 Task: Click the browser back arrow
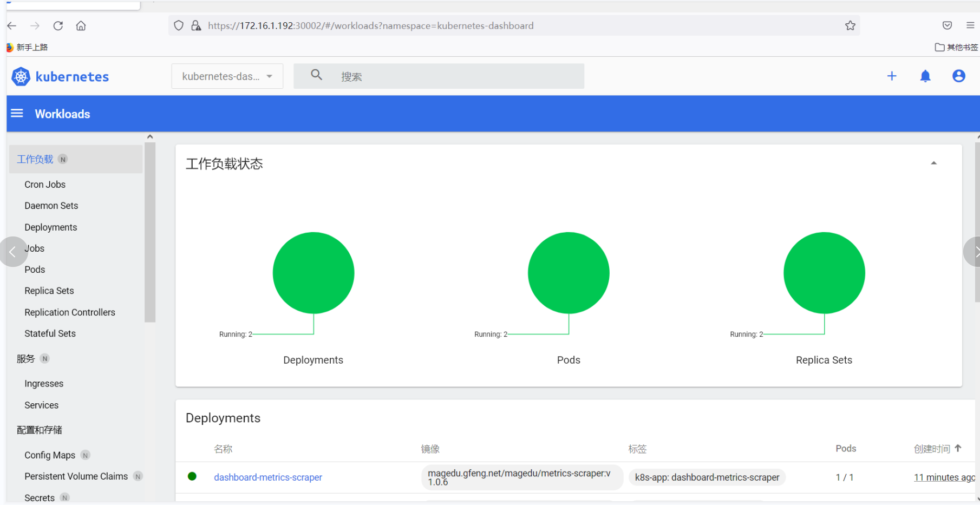tap(12, 25)
